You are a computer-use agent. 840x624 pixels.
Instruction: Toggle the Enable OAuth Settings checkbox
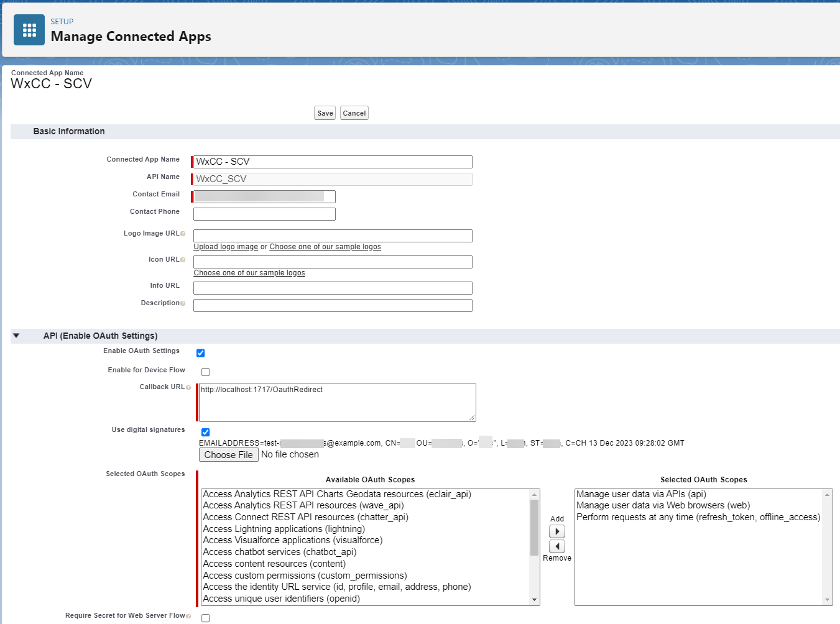click(201, 353)
